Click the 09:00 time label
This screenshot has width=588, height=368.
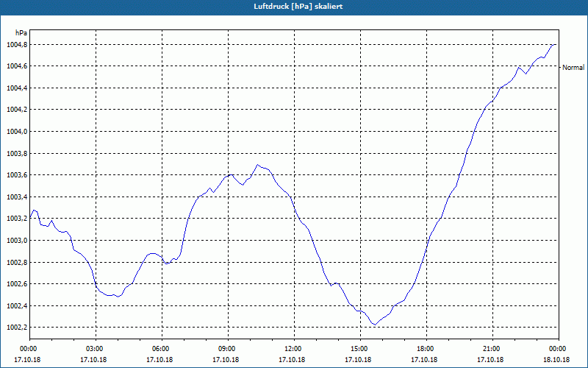click(228, 349)
